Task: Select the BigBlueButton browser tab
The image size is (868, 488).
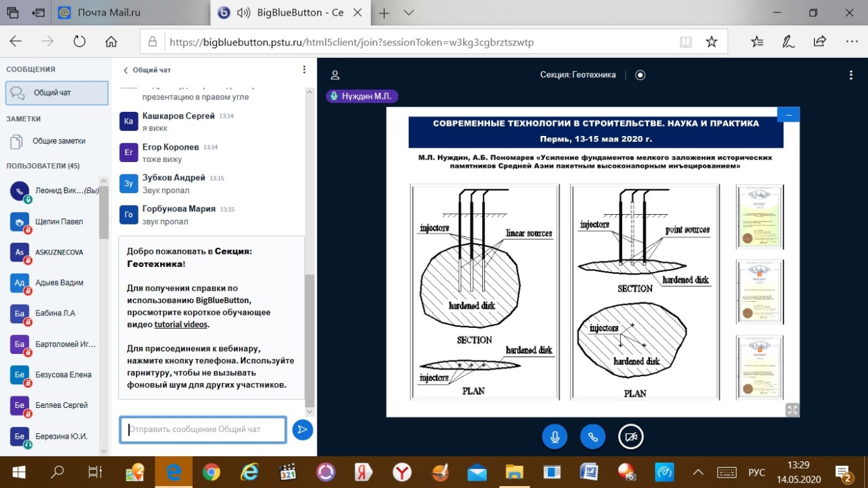Action: pyautogui.click(x=290, y=12)
